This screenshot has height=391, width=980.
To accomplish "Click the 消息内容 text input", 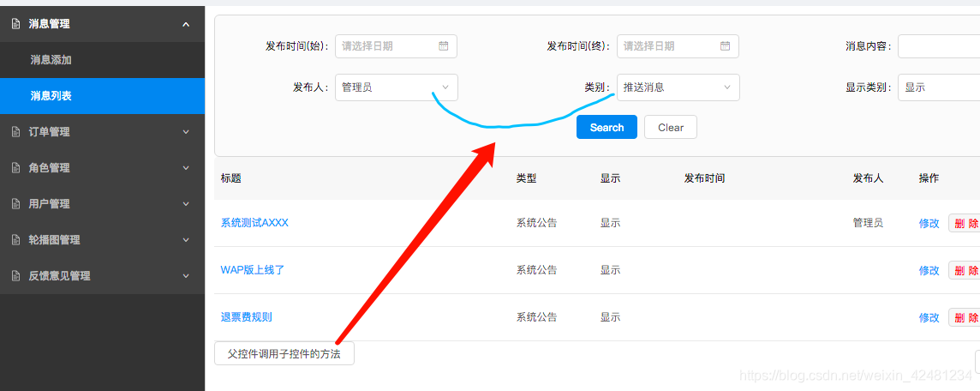I will 939,45.
